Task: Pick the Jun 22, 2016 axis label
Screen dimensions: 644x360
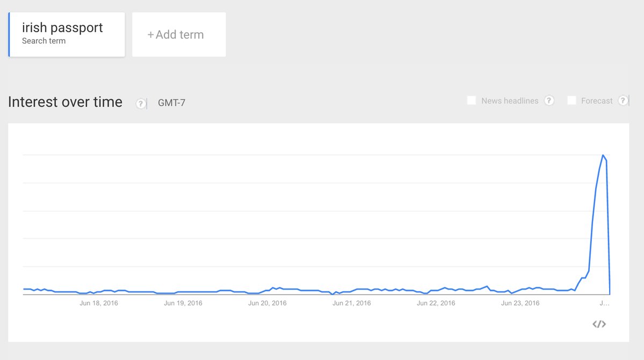Action: click(x=436, y=303)
